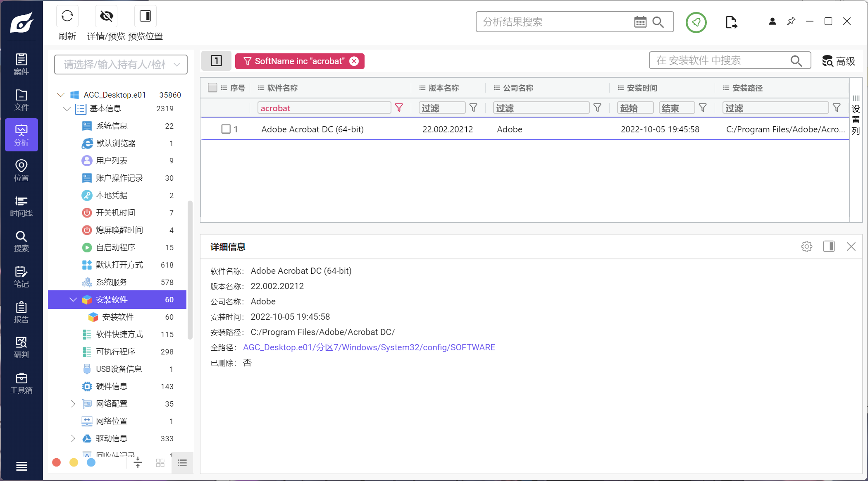Open 设置列 column settings
Image resolution: width=868 pixels, height=481 pixels.
(x=856, y=115)
